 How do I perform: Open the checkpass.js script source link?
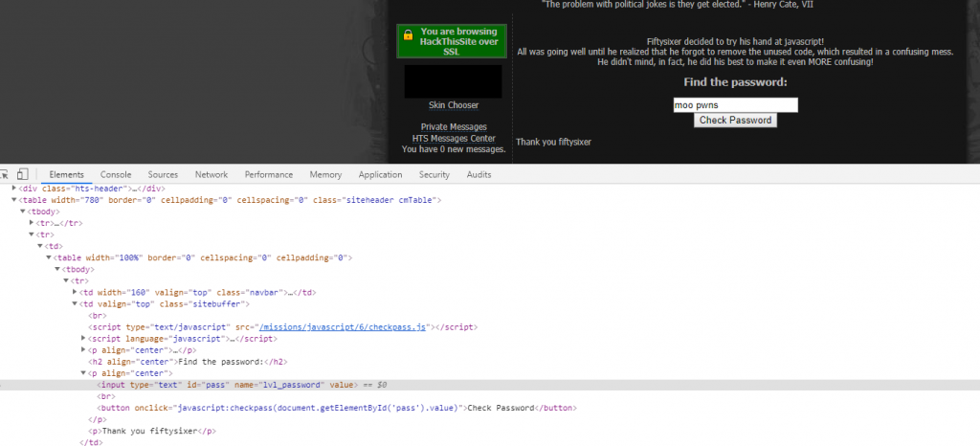343,326
